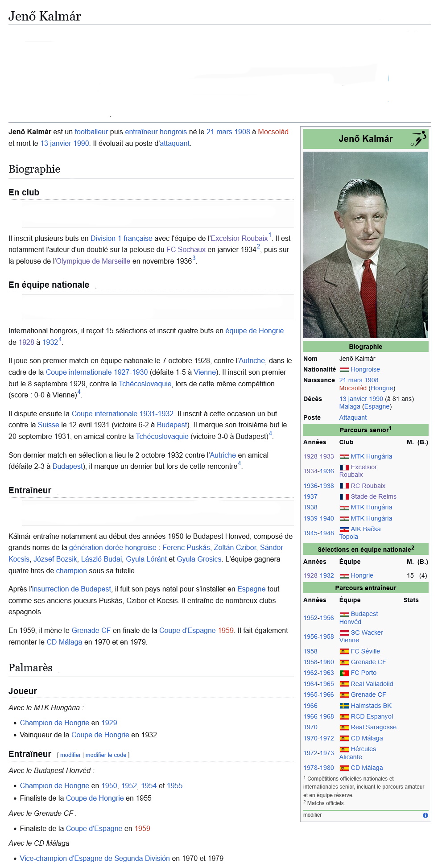Click the flag in the 1938 MTK Hungária row
Viewport: 442px width, 868px height.
pyautogui.click(x=344, y=507)
